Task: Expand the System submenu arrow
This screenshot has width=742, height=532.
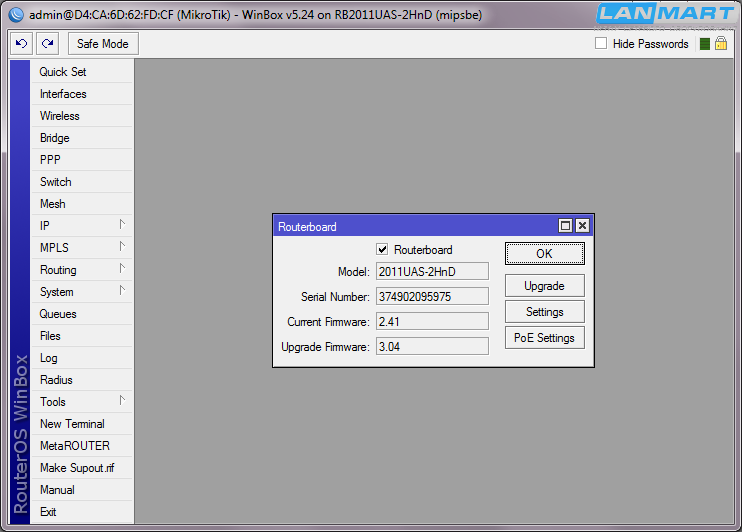Action: pyautogui.click(x=122, y=290)
